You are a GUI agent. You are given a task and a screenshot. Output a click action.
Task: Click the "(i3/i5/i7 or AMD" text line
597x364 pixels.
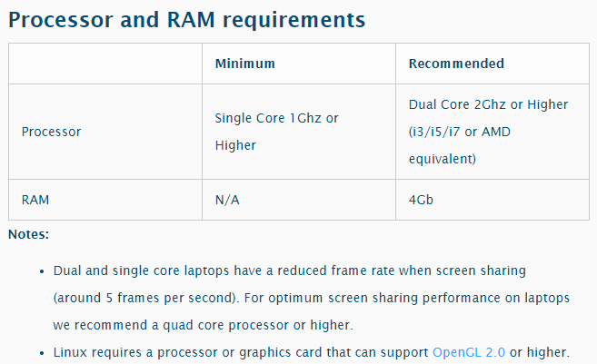(x=460, y=132)
